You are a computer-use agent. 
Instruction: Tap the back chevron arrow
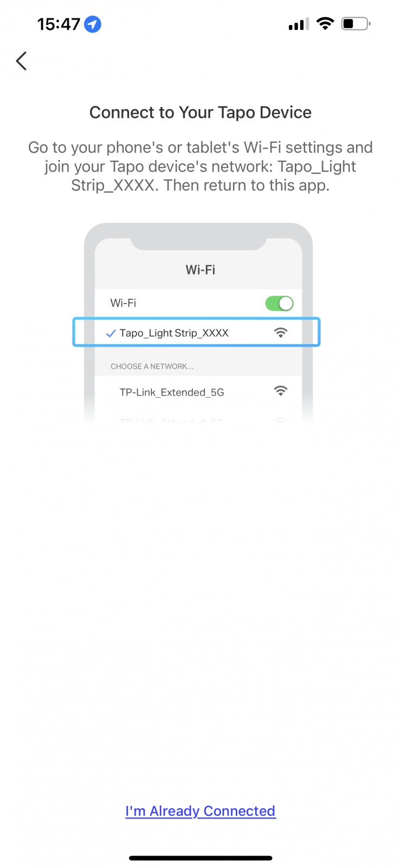pyautogui.click(x=21, y=61)
